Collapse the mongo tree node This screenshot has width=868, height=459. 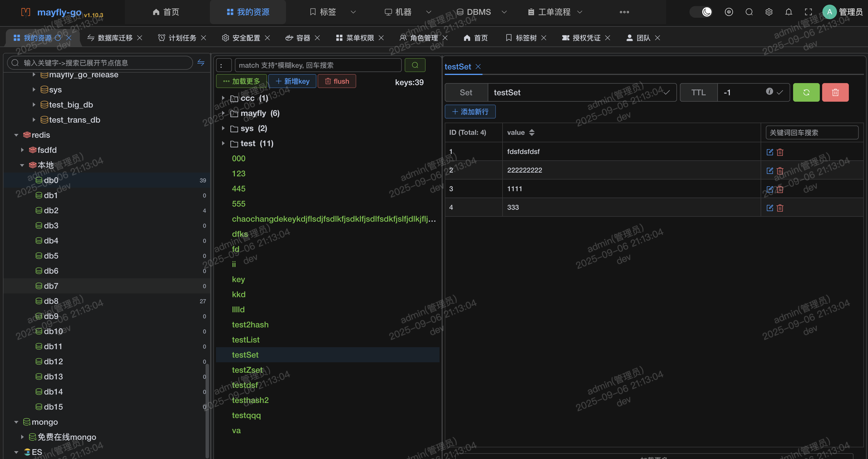(16, 422)
